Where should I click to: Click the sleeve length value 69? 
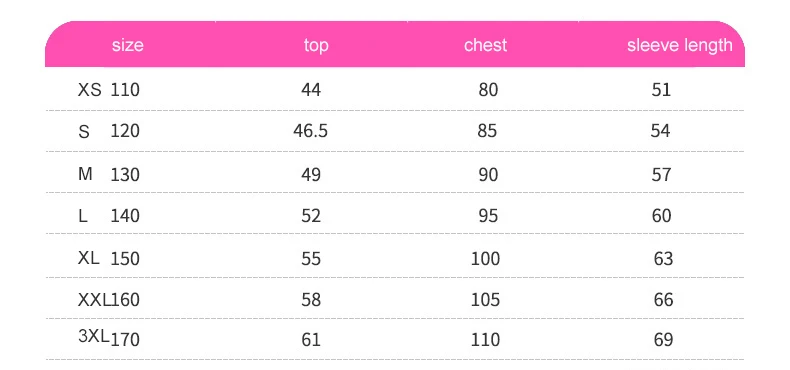click(663, 340)
